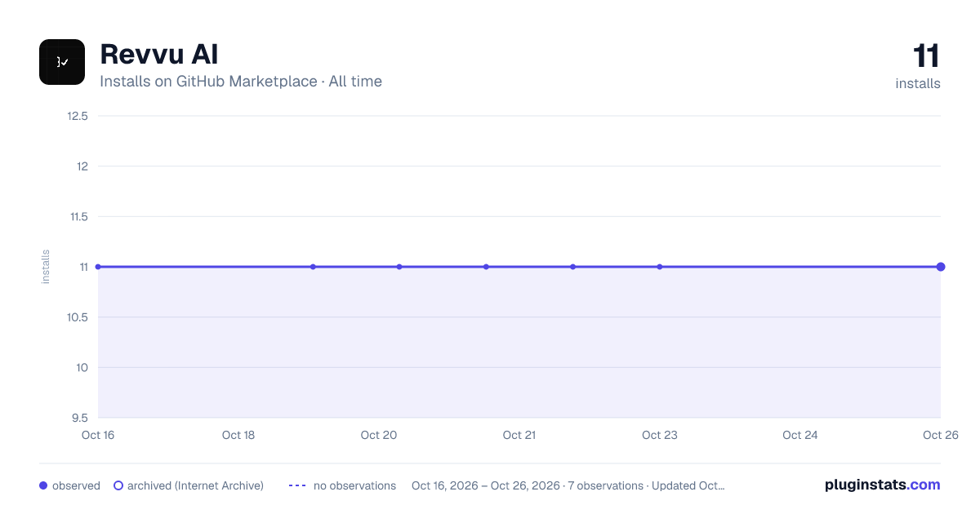Viewport: 980px width, 514px height.
Task: Click the 9.5 y-axis label
Action: pyautogui.click(x=80, y=419)
